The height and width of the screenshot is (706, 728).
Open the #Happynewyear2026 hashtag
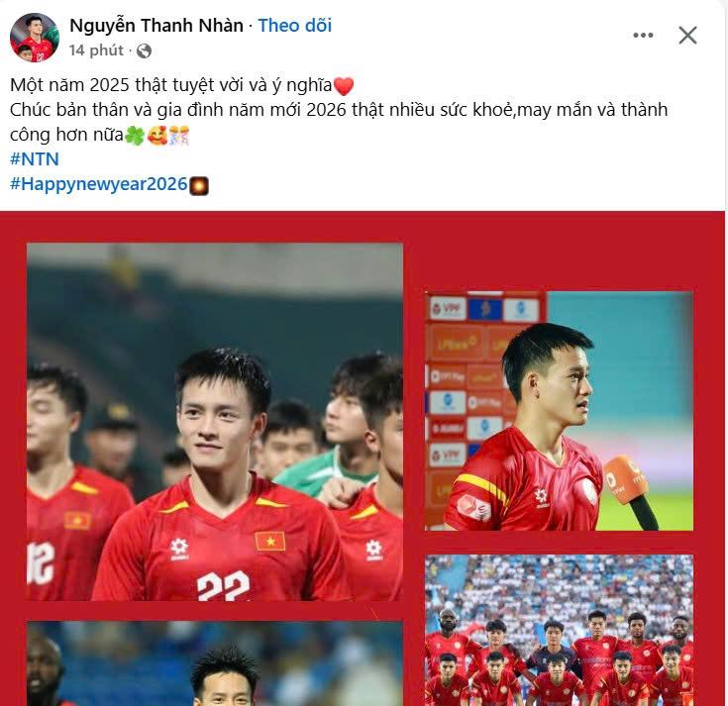pyautogui.click(x=98, y=184)
